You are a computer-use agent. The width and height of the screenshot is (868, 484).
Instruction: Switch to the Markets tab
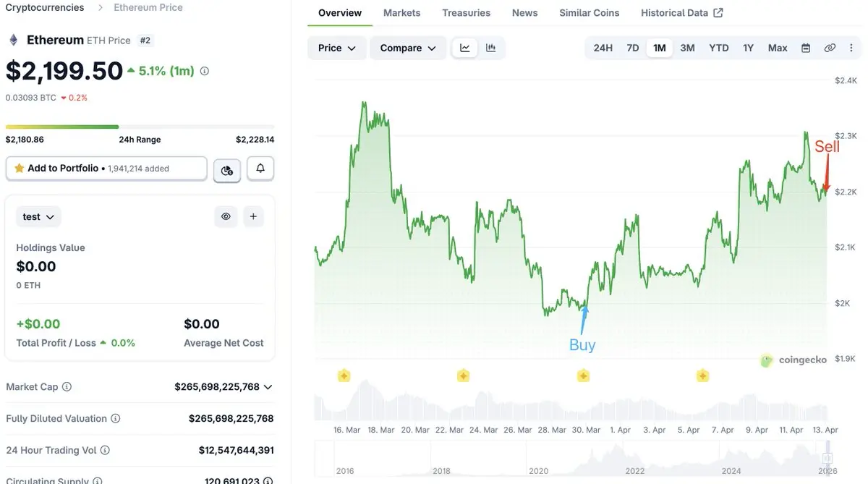point(401,13)
